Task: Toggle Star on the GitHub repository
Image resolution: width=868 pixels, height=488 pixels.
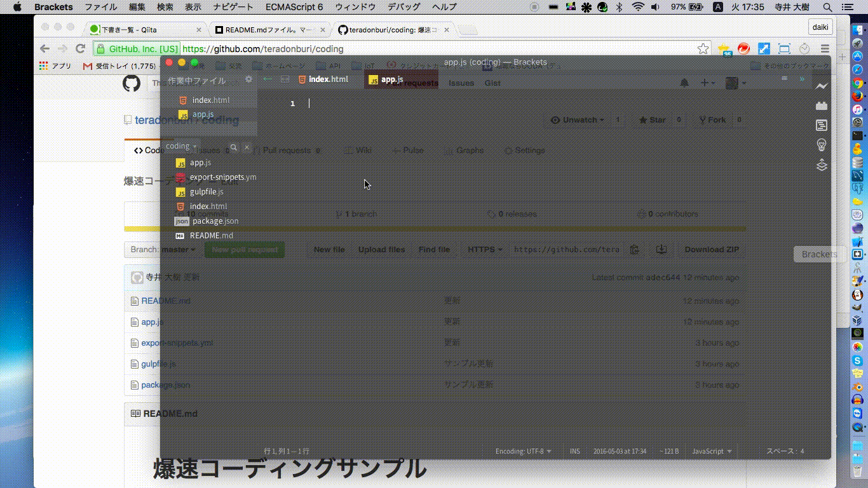Action: (x=653, y=120)
